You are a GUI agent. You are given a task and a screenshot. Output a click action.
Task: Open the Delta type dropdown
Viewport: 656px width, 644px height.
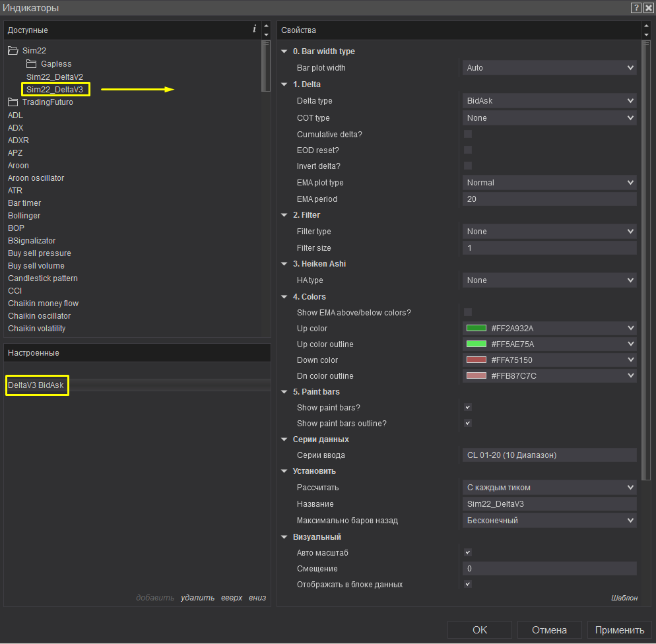point(549,101)
